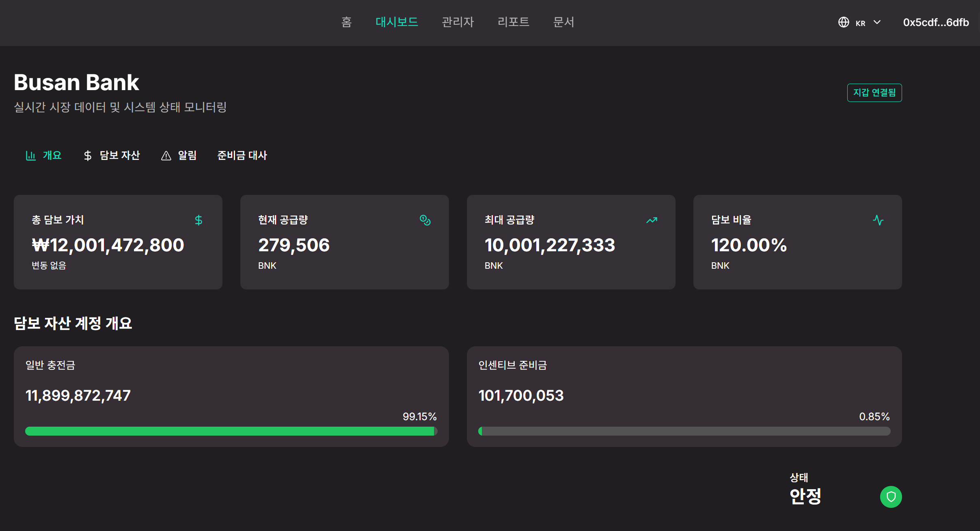Screen dimensions: 980x531
Task: Click the green shield status icon
Action: click(891, 496)
